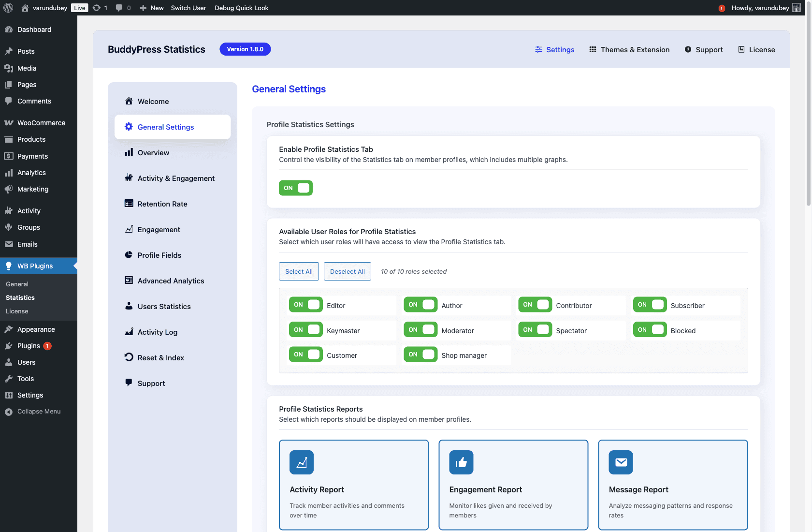The image size is (812, 532).
Task: Click the Appearance brush icon
Action: 9,329
